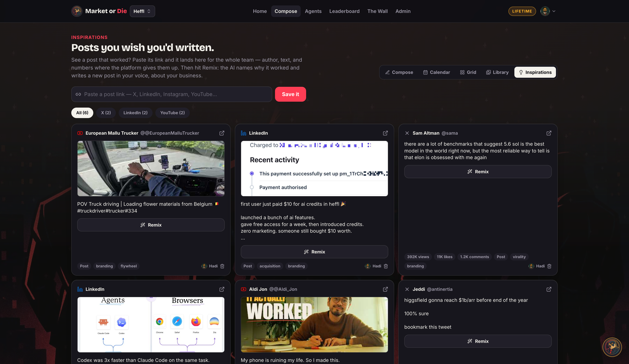
Task: Open Sam Altman post external link icon
Action: [549, 133]
